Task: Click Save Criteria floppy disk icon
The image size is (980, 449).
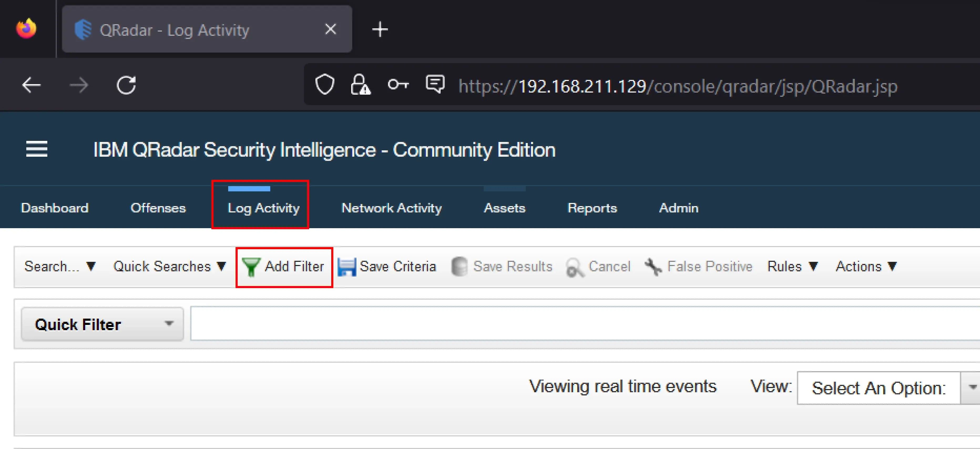Action: pyautogui.click(x=346, y=267)
